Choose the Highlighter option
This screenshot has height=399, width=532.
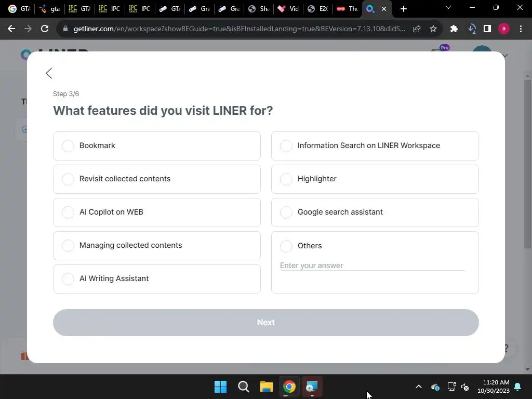pyautogui.click(x=375, y=179)
